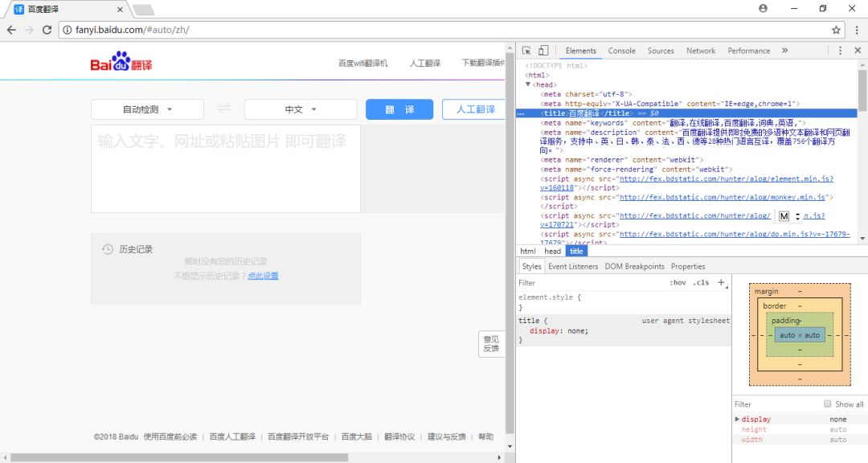
Task: Open the source language 自动检测 dropdown
Action: 147,109
